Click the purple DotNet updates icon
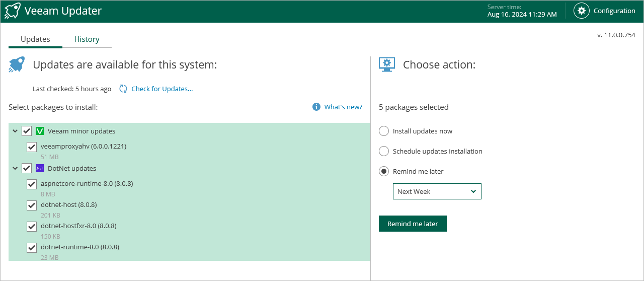 tap(40, 168)
